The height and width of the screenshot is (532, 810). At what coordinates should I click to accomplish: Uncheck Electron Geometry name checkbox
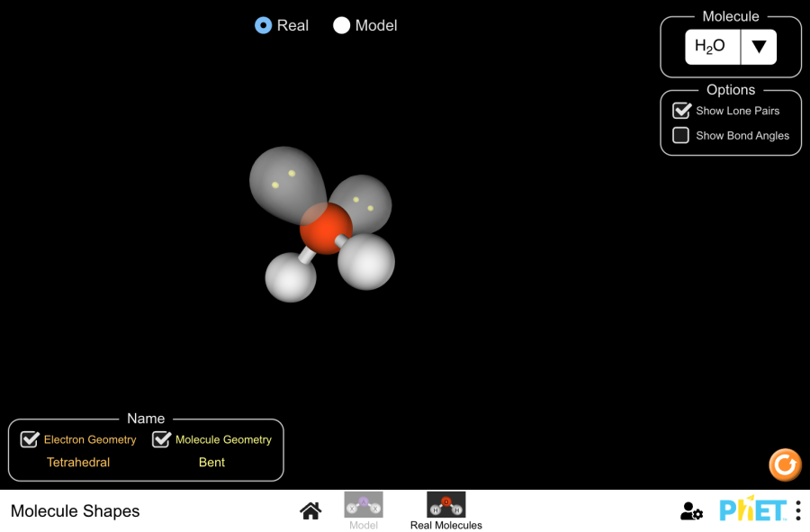point(31,439)
